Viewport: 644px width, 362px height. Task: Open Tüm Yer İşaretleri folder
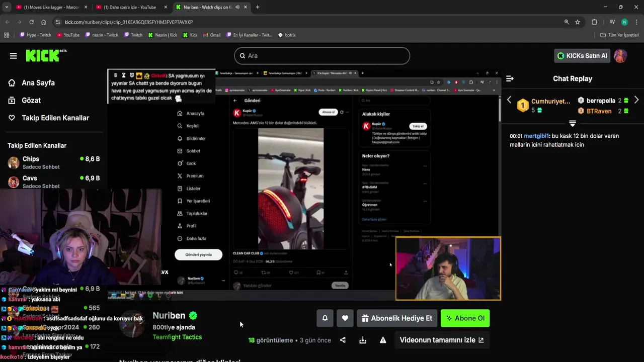pos(620,35)
